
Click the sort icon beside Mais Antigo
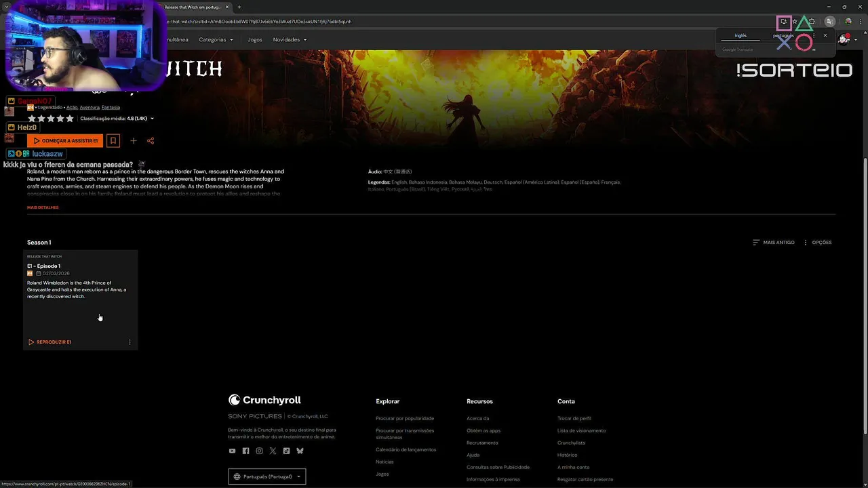(756, 243)
